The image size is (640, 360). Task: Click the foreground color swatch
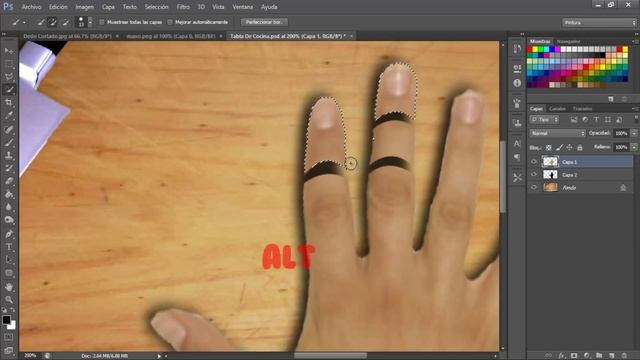pos(6,320)
